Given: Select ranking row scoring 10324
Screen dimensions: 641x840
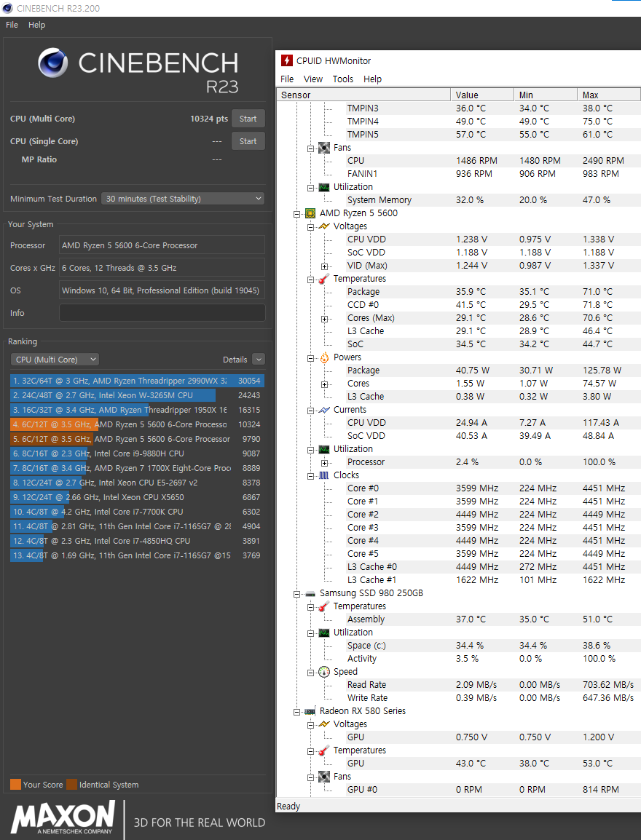Looking at the screenshot, I should [137, 424].
